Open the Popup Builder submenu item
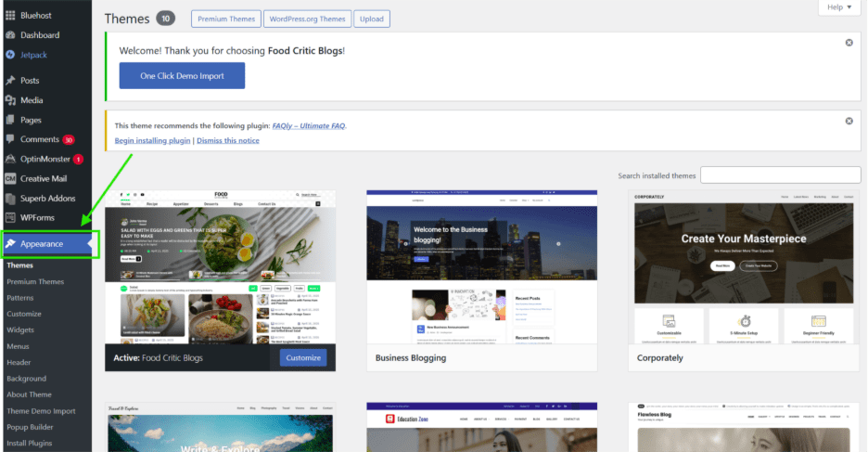868x452 pixels. click(x=30, y=427)
